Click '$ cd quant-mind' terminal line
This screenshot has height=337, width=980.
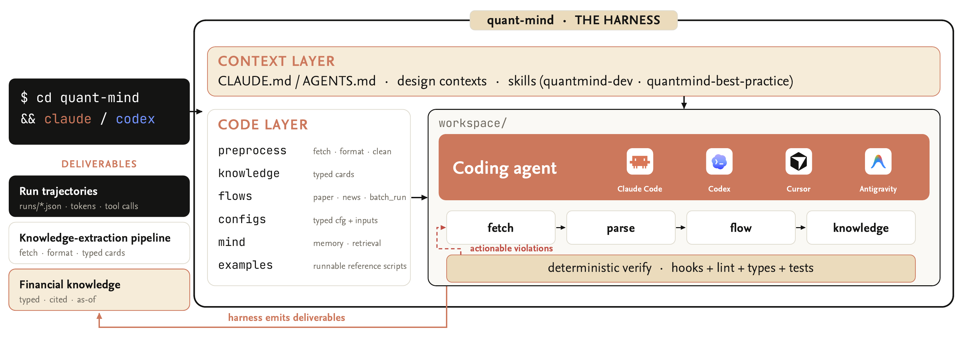pyautogui.click(x=80, y=98)
